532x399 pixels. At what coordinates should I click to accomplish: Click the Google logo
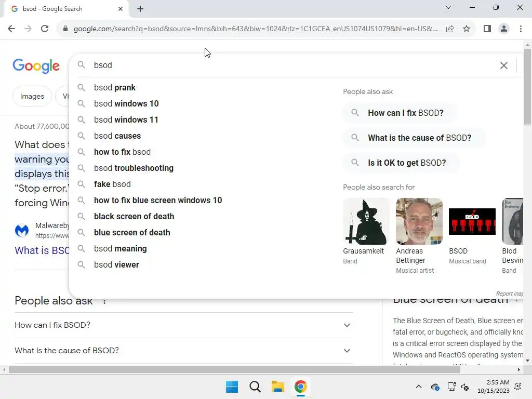[36, 65]
